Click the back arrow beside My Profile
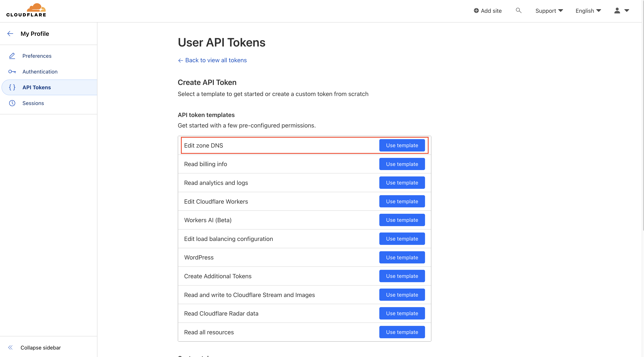Screen dimensions: 644x357 coord(10,34)
